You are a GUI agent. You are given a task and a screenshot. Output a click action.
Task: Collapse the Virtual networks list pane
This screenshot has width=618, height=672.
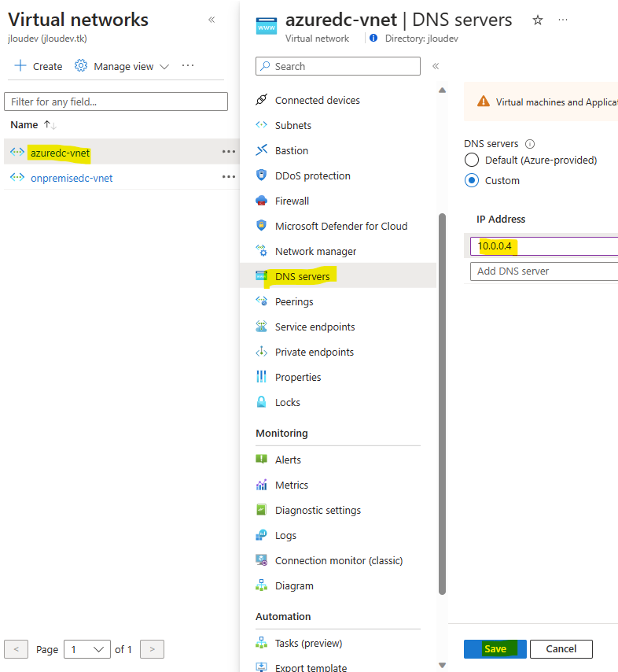click(x=212, y=20)
